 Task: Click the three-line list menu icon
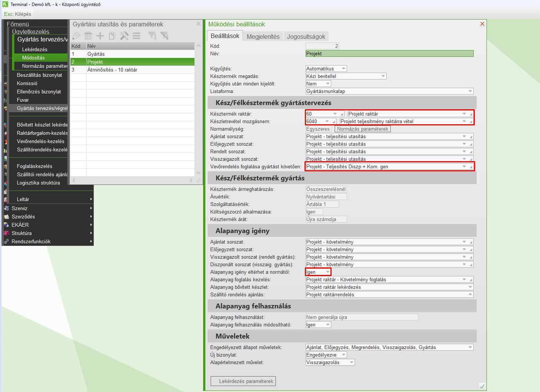tap(136, 36)
